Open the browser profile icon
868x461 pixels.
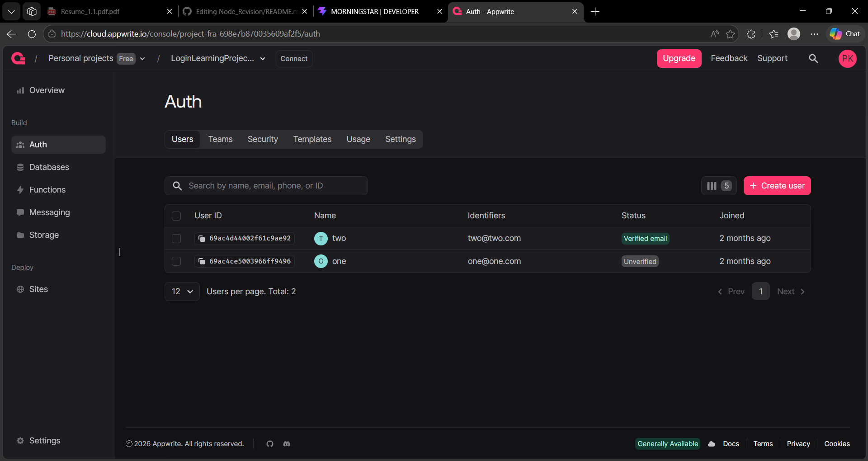[794, 34]
